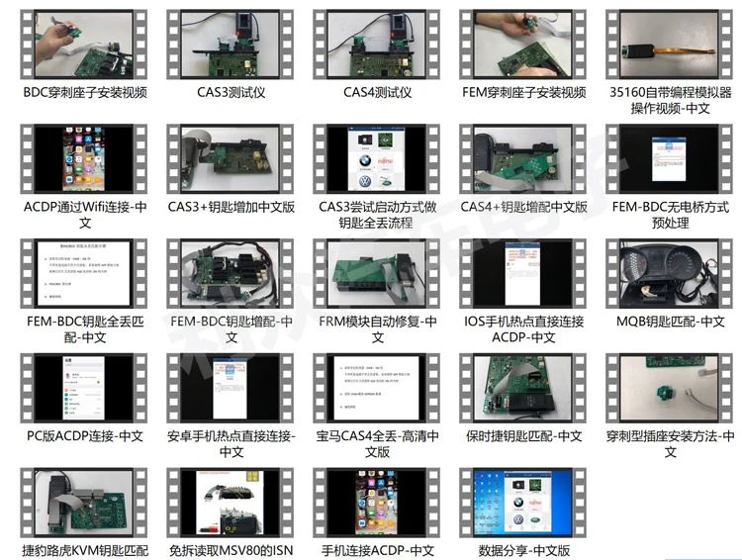Open the IOS手机热点直接连接ACDP video thumbnail

click(523, 274)
